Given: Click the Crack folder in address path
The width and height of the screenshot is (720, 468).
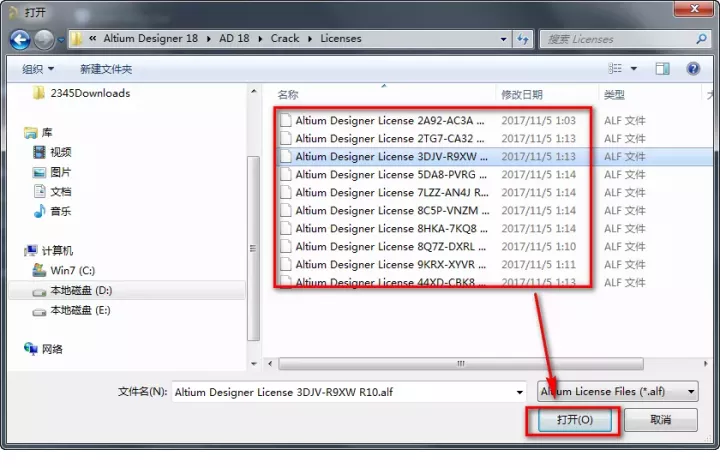Looking at the screenshot, I should pyautogui.click(x=285, y=39).
